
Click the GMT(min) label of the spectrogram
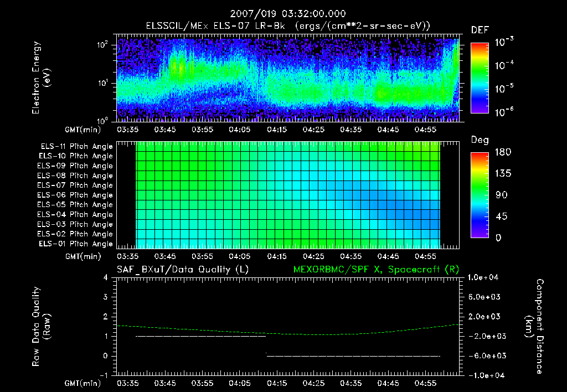pos(83,130)
